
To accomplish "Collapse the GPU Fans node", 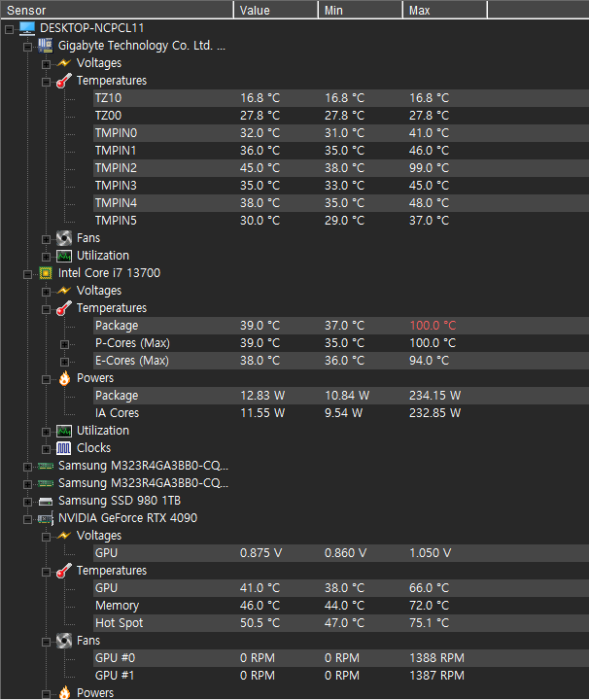I will pyautogui.click(x=46, y=643).
